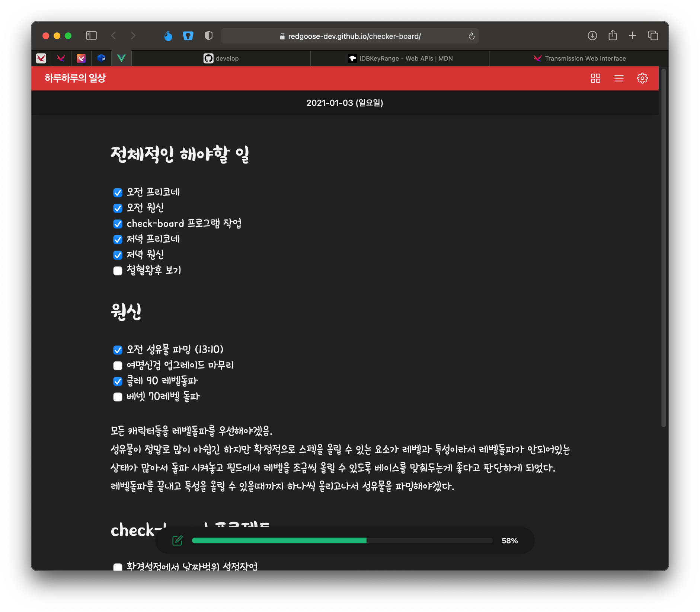Uncheck the 오전 원신 checkbox

tap(118, 208)
